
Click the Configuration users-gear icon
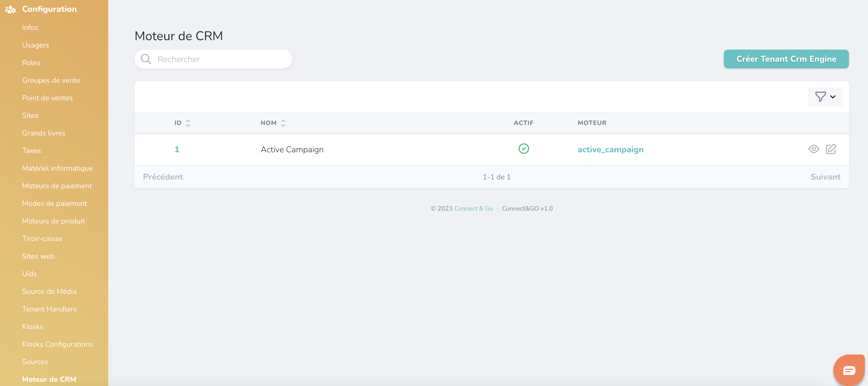click(x=11, y=9)
